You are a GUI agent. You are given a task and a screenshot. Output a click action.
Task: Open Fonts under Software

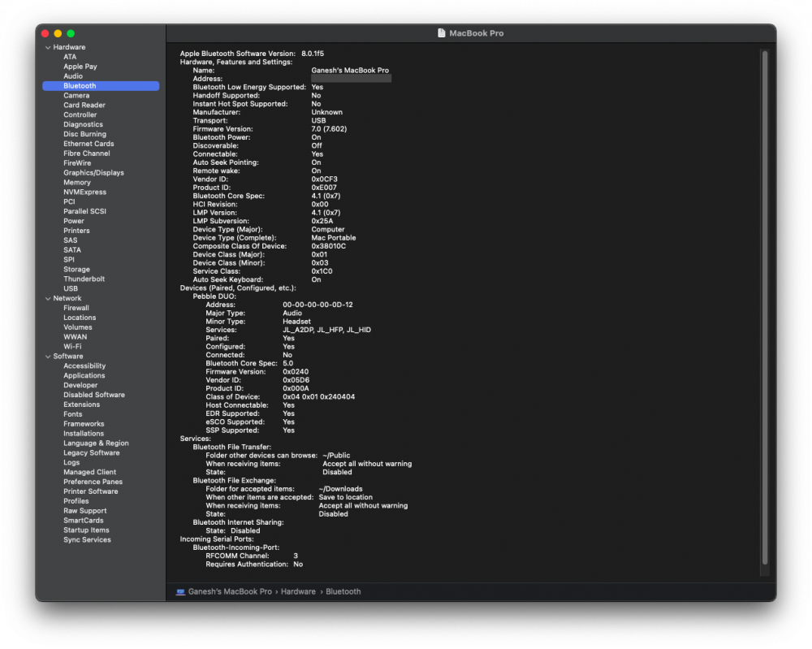pos(73,414)
